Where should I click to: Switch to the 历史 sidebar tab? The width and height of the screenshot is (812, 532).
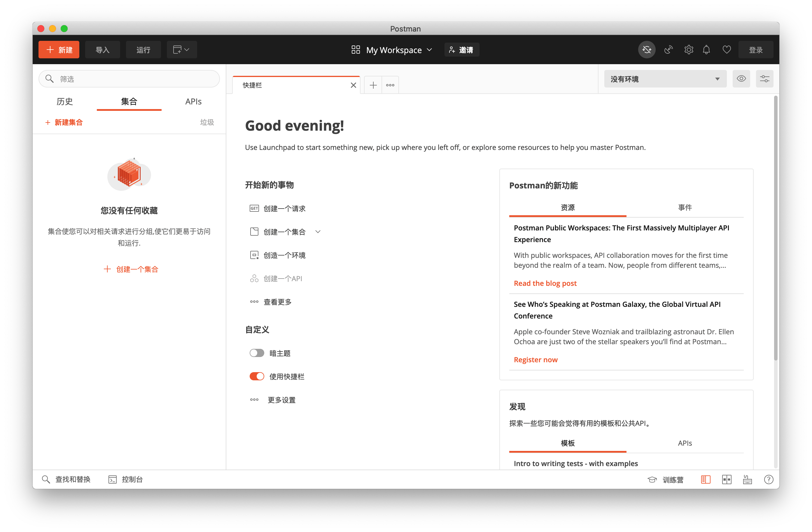pyautogui.click(x=64, y=101)
